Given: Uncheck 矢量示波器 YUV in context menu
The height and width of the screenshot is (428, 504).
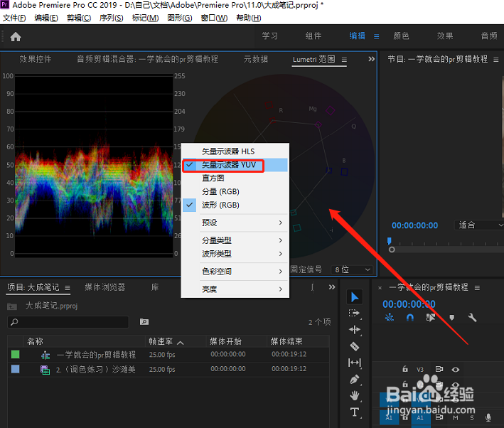Looking at the screenshot, I should [235, 165].
